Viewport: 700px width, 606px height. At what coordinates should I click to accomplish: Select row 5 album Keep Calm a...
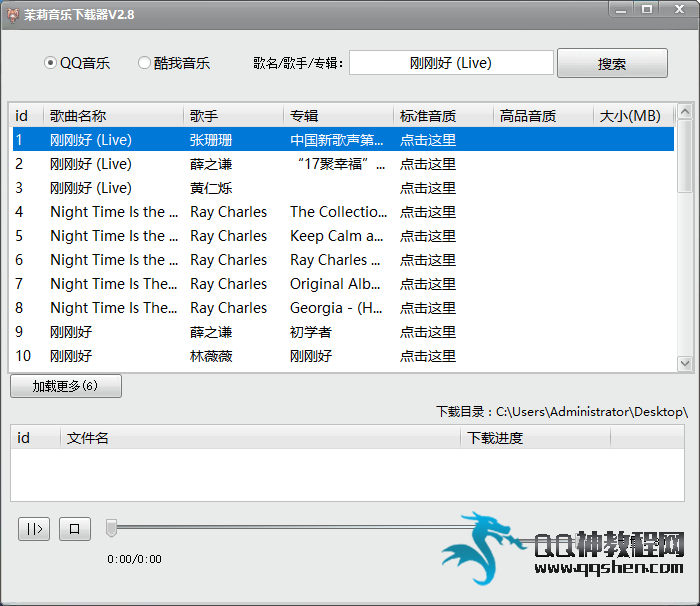(337, 236)
